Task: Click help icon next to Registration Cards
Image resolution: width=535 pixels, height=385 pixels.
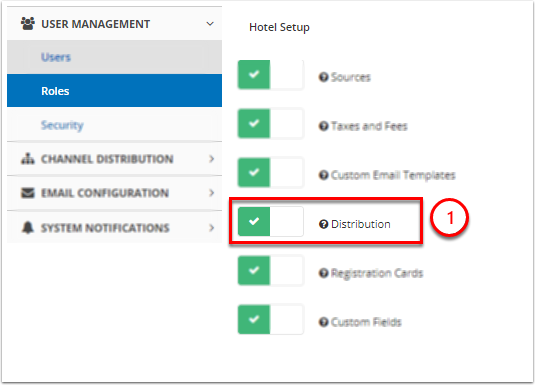Action: 323,273
